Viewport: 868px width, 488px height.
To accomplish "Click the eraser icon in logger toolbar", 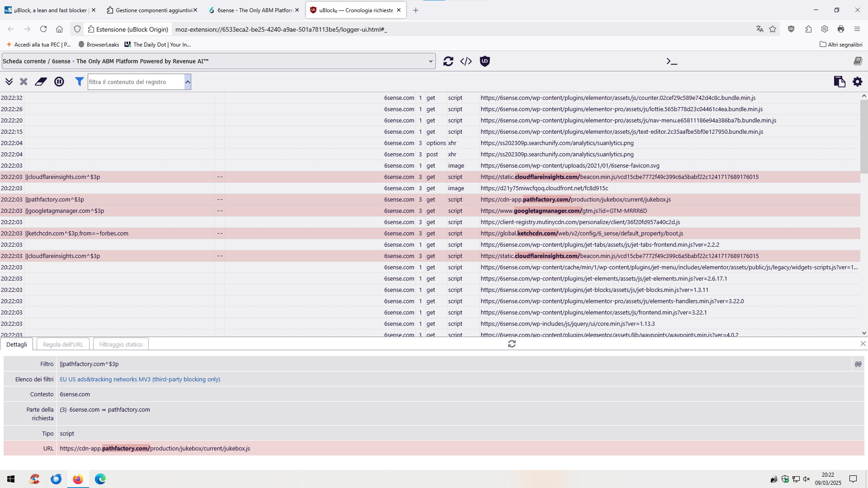I will 41,82.
